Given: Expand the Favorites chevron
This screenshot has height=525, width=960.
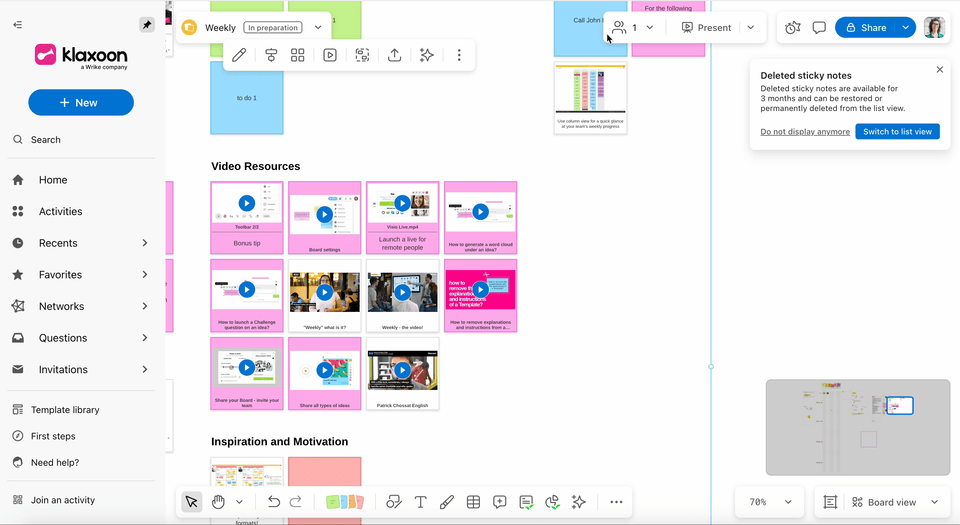Looking at the screenshot, I should pos(145,275).
